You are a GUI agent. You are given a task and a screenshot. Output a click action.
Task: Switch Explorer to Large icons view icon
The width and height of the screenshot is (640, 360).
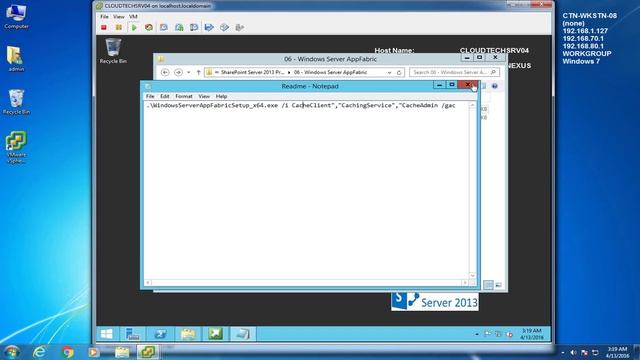tap(498, 285)
